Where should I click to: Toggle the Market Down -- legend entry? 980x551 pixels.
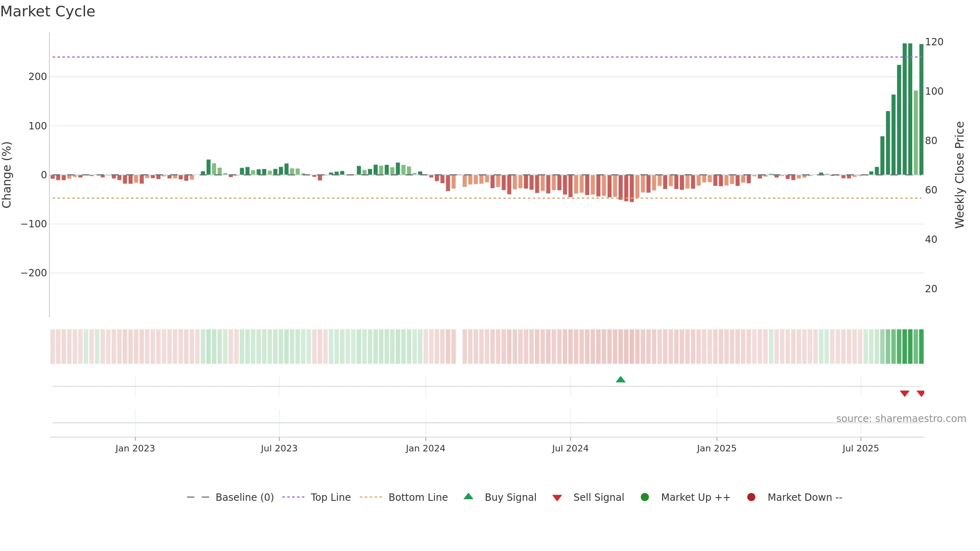[x=795, y=497]
